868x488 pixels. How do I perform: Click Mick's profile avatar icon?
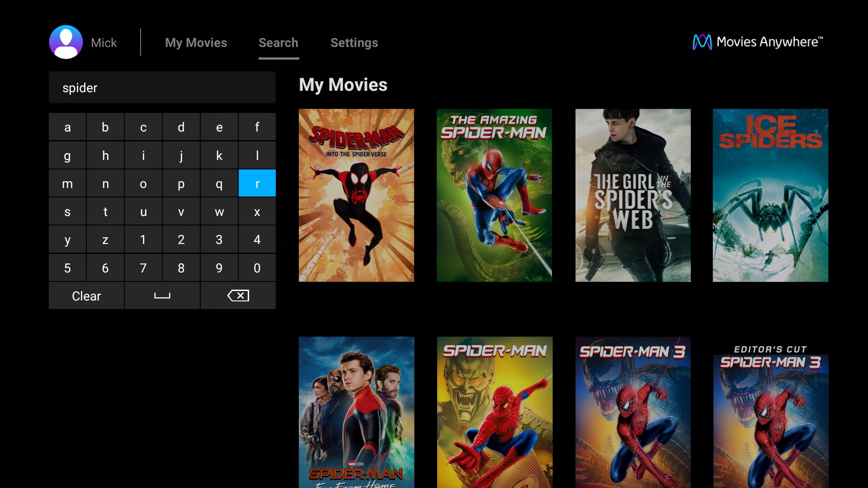(x=66, y=42)
